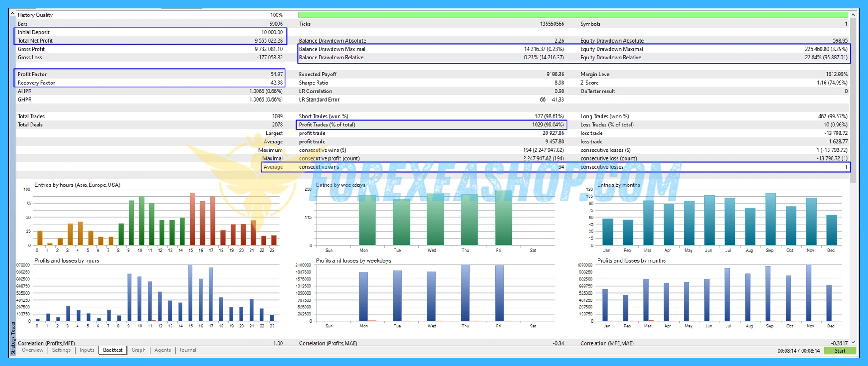Select the Margin Level value 1612.96%
Screen dimensions: 868x366
pos(837,75)
